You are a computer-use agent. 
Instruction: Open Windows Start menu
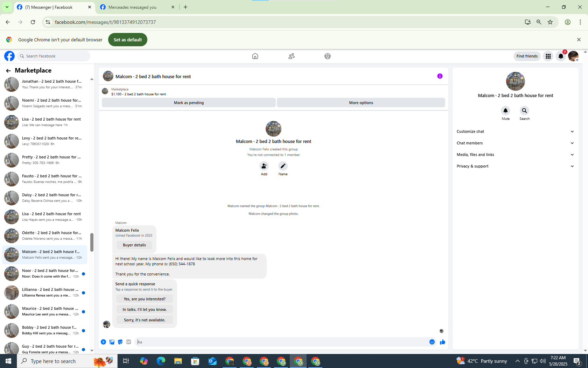tap(8, 361)
